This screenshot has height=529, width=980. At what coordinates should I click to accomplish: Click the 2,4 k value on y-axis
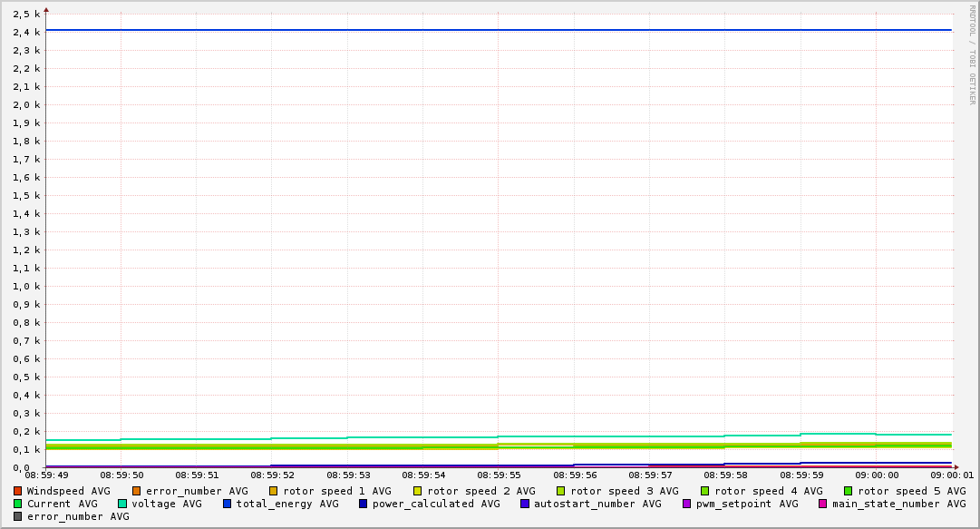click(x=26, y=32)
